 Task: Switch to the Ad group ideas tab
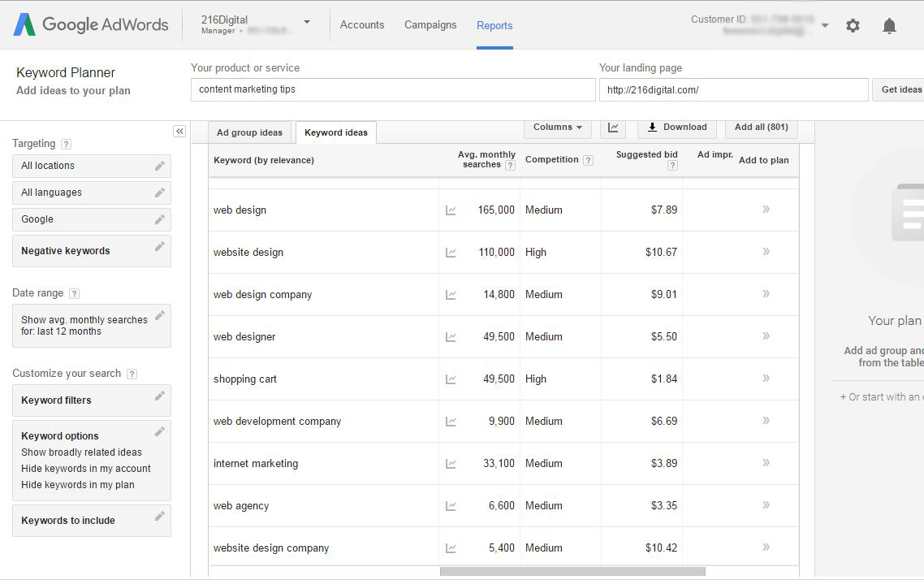(249, 132)
